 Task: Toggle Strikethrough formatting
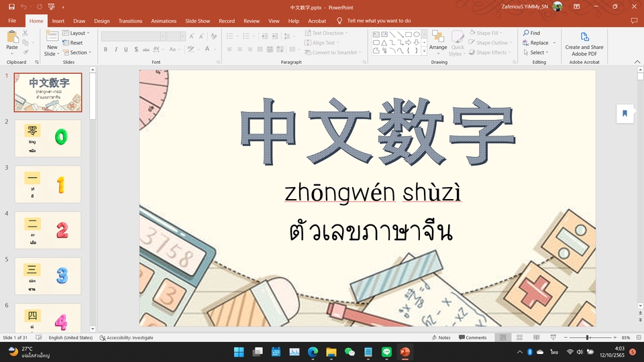tap(146, 49)
